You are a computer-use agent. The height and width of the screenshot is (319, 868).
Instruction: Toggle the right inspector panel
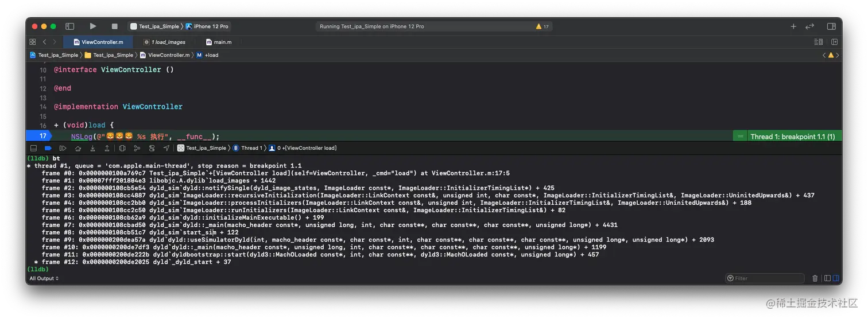tap(831, 26)
